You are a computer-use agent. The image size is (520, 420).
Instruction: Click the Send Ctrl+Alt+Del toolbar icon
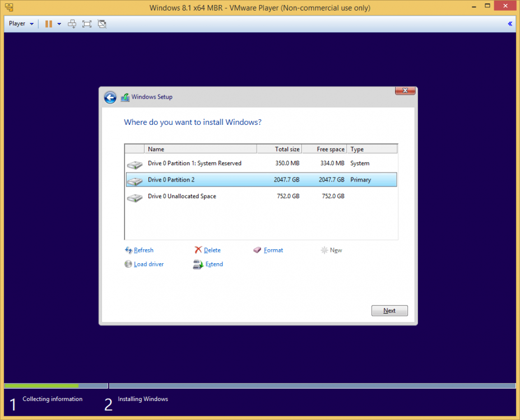(72, 24)
